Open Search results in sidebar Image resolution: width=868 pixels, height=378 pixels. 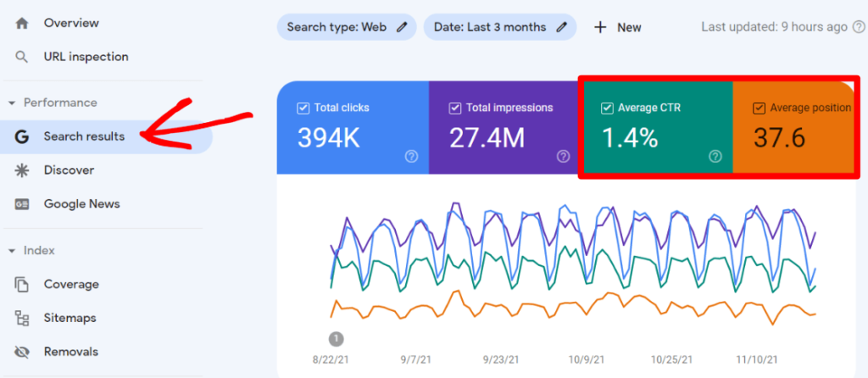(x=84, y=136)
